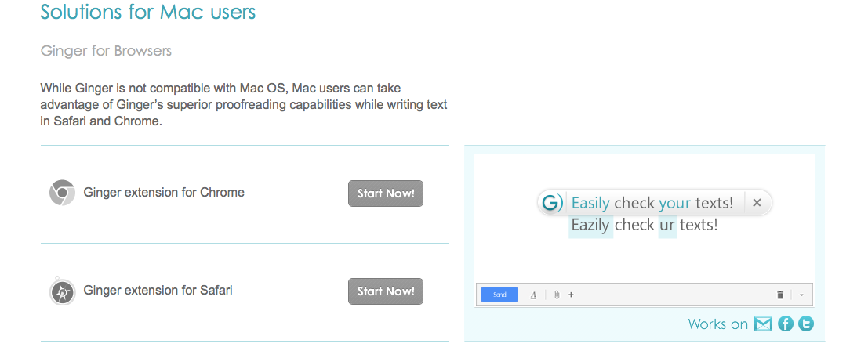Click the corrected word "Easily"
Image resolution: width=868 pixels, height=358 pixels.
[x=590, y=203]
